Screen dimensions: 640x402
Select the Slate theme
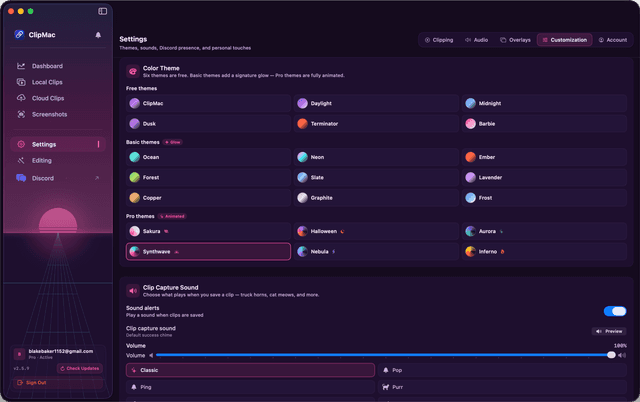376,178
